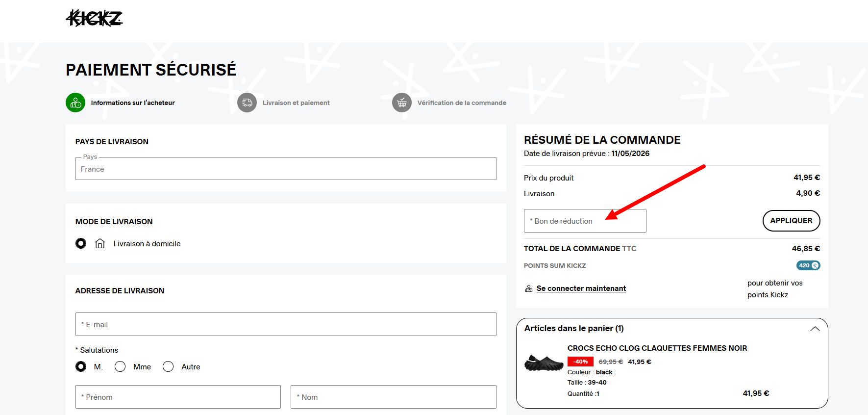Viewport: 868px width, 415px height.
Task: Open the Se connecter maintenant link
Action: (581, 288)
